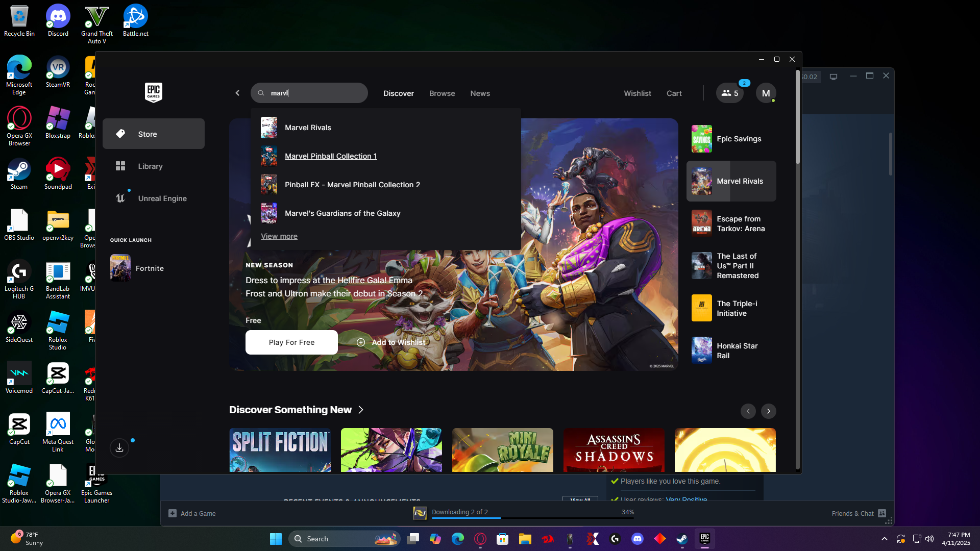Open File Explorer from the taskbar
The width and height of the screenshot is (980, 551).
(525, 539)
